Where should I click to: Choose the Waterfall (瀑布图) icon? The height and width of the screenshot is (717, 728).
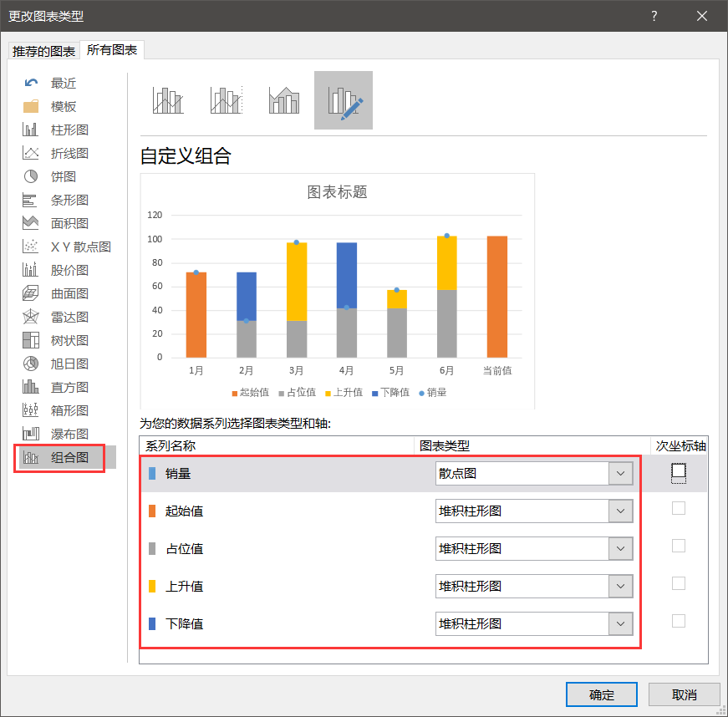pyautogui.click(x=31, y=434)
